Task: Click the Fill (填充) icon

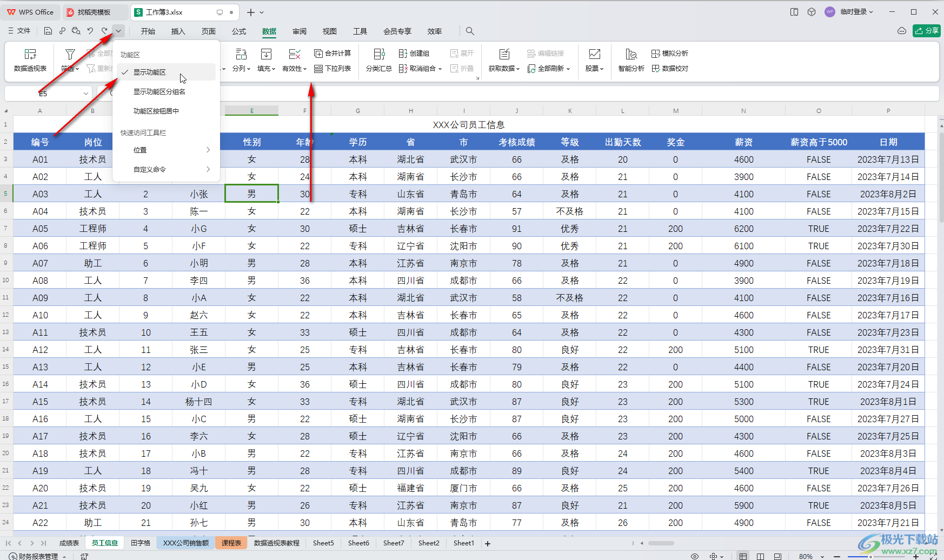Action: [x=266, y=54]
